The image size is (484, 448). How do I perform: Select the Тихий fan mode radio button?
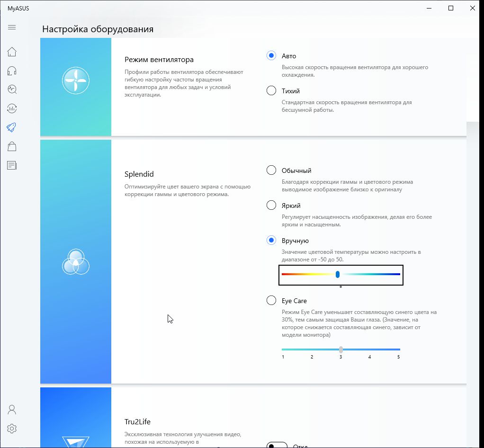[x=271, y=90]
